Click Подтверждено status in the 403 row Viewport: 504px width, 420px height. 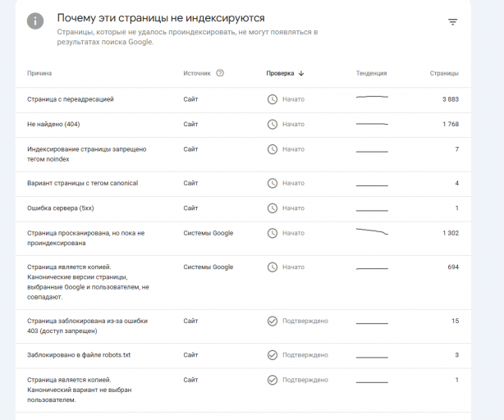[x=305, y=321]
